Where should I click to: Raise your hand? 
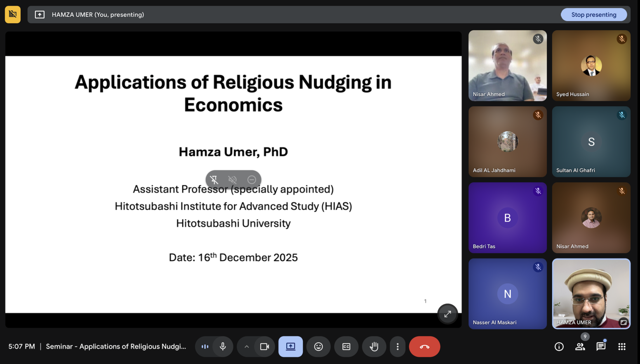point(374,346)
